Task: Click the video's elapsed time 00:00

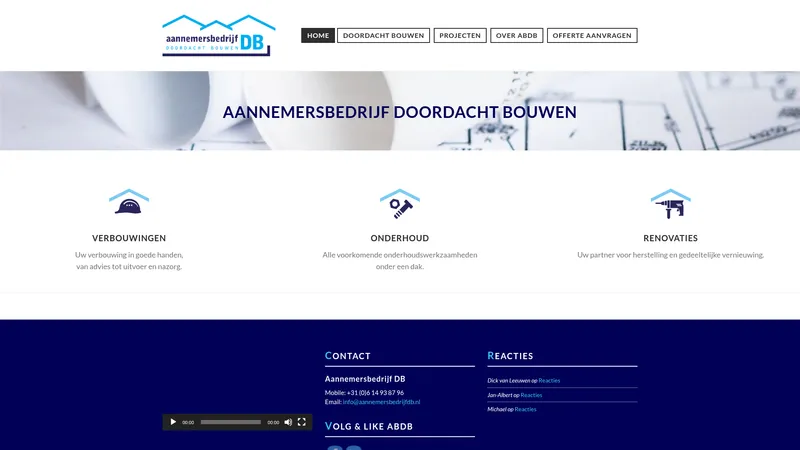Action: pyautogui.click(x=188, y=422)
